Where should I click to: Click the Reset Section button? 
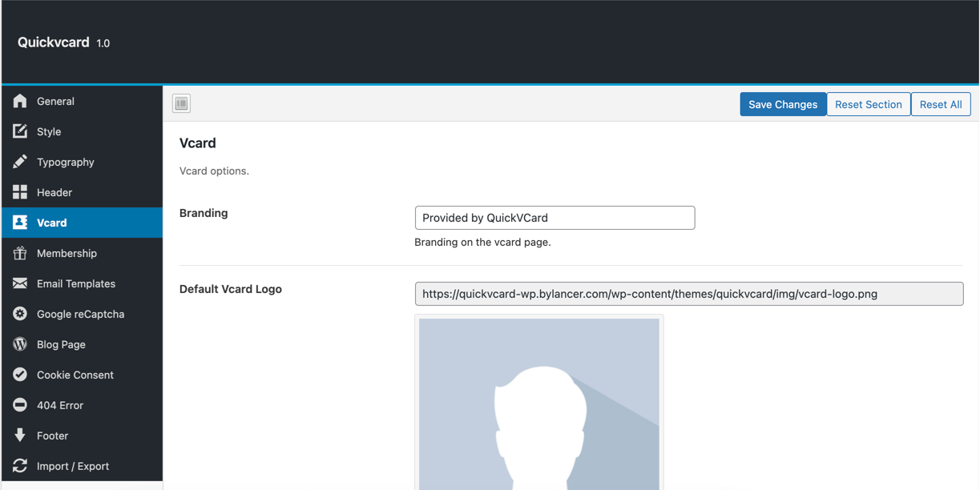(868, 104)
